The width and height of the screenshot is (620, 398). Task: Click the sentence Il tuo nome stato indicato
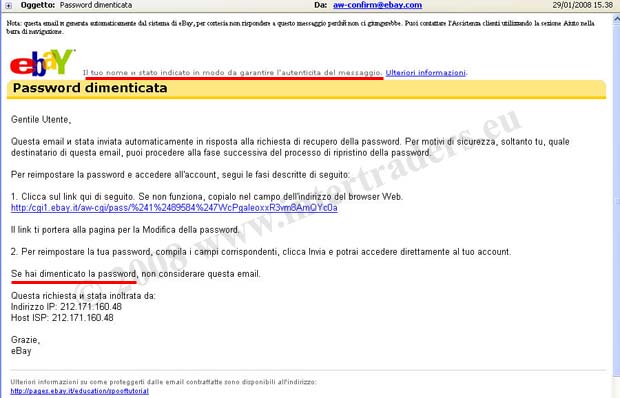point(233,73)
